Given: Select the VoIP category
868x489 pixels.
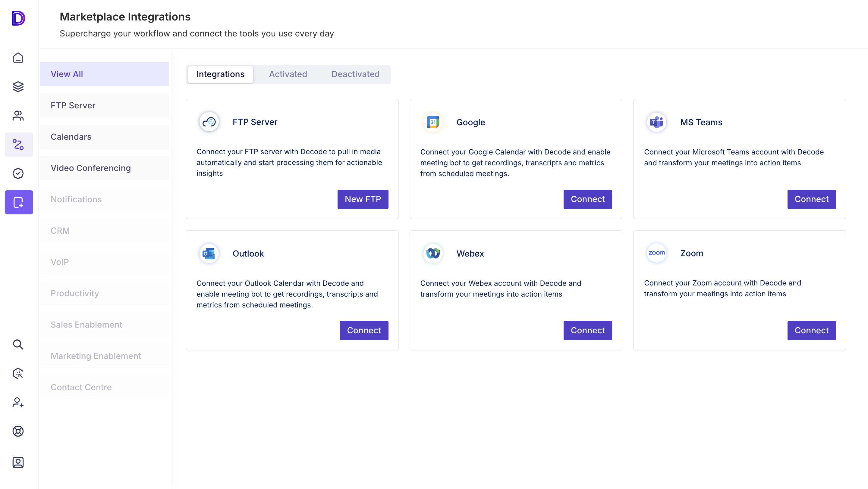Looking at the screenshot, I should (104, 262).
